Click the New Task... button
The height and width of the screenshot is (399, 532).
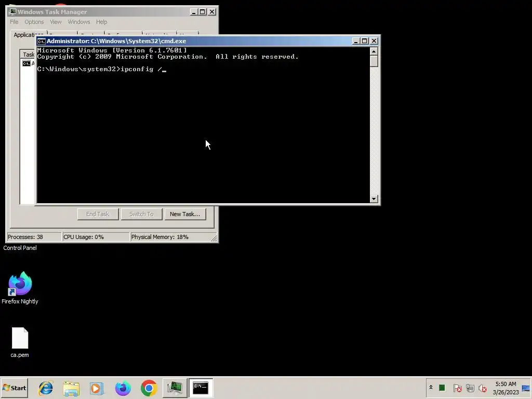tap(185, 214)
